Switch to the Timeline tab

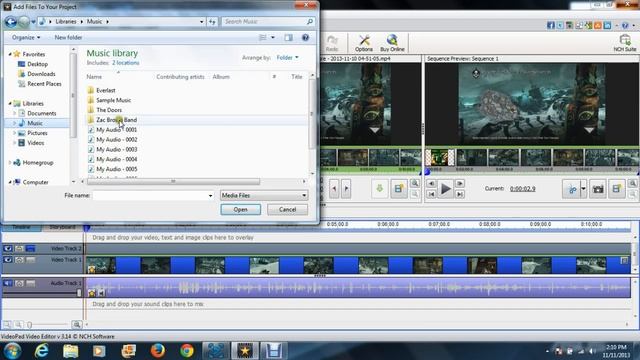click(x=21, y=227)
